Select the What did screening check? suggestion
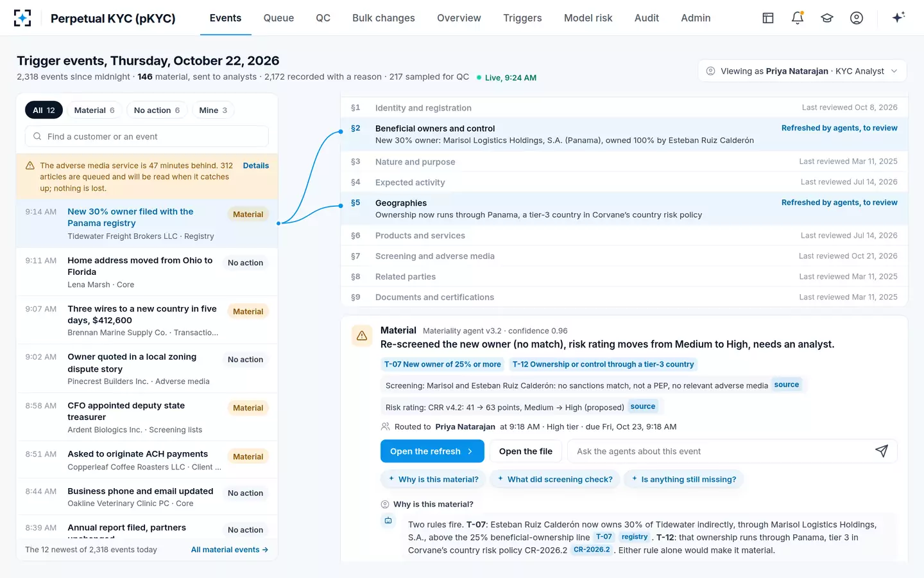The height and width of the screenshot is (578, 924). click(x=554, y=479)
